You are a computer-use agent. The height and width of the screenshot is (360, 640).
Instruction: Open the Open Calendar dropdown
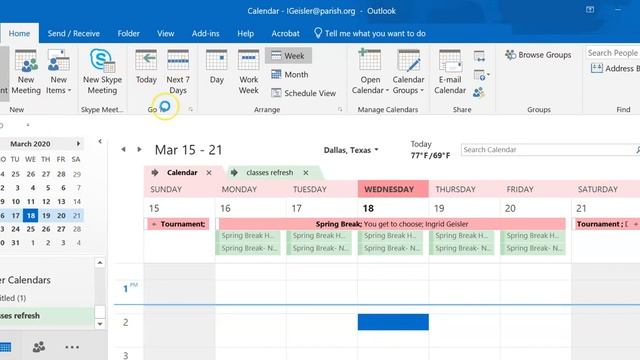[370, 72]
